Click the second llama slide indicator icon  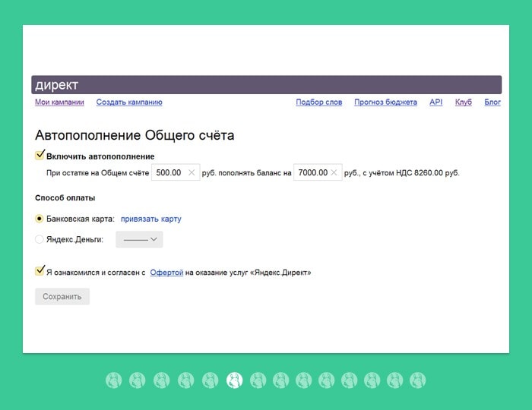(138, 380)
